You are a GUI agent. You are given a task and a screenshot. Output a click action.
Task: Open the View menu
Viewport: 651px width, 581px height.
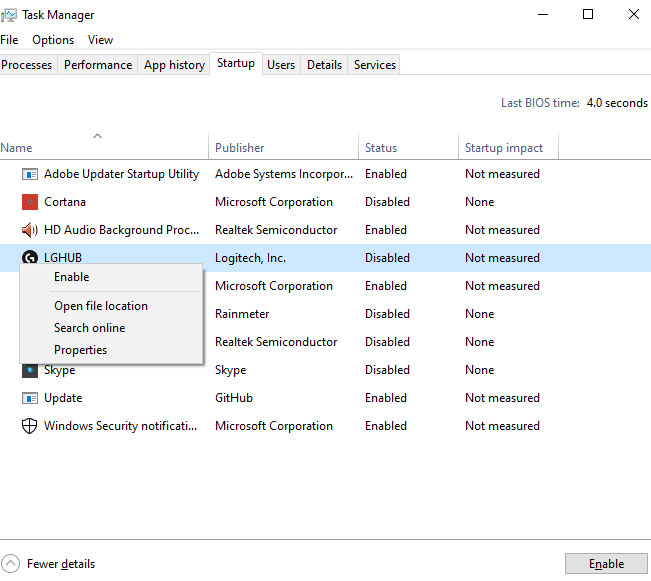pyautogui.click(x=100, y=40)
